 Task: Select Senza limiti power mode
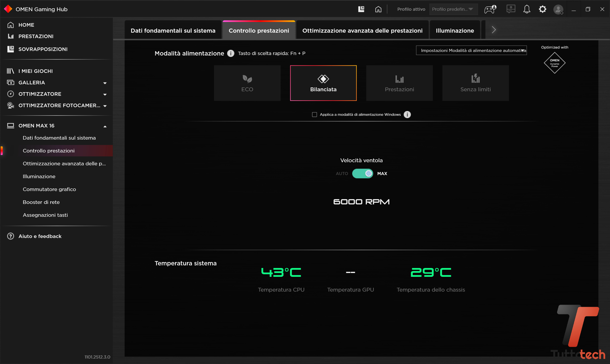(x=475, y=83)
